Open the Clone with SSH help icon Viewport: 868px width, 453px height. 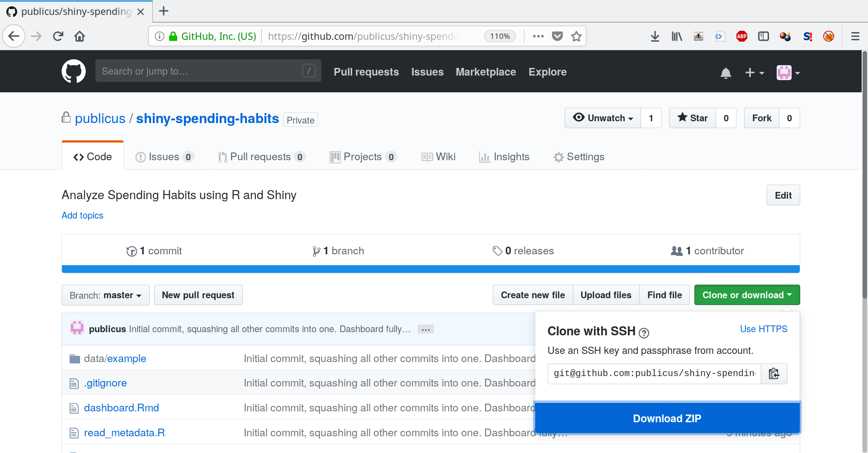(x=644, y=333)
